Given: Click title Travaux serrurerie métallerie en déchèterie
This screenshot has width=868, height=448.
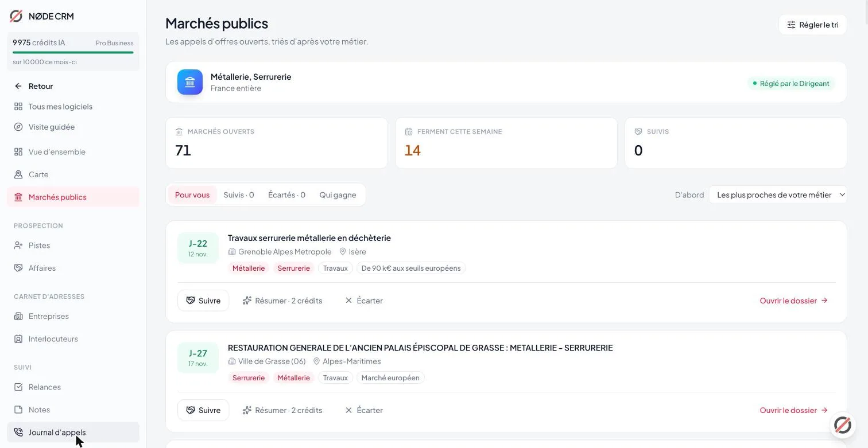Looking at the screenshot, I should coord(309,238).
